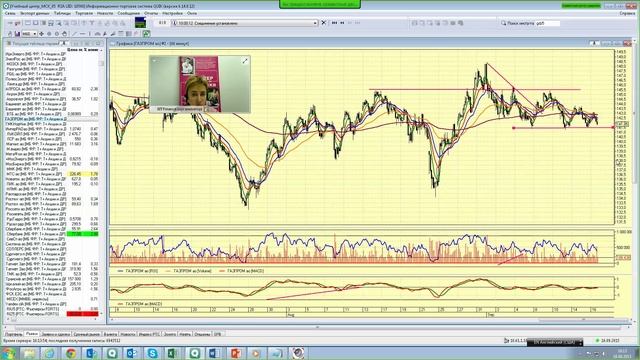This screenshot has height=360, width=640.
Task: Select the Yandex clA row
Action: [x=51, y=304]
